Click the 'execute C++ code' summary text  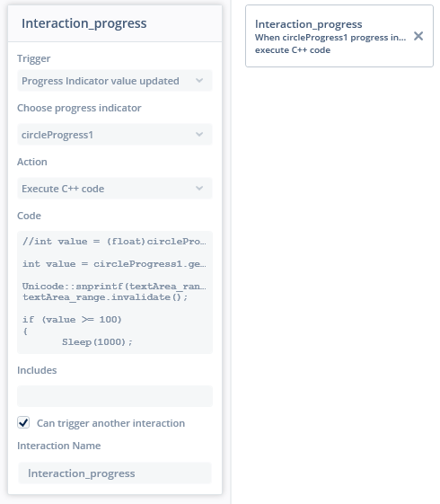(x=293, y=50)
